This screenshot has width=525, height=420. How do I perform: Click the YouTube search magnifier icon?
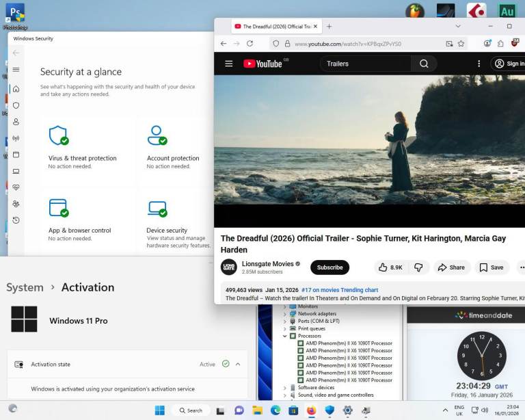point(424,64)
